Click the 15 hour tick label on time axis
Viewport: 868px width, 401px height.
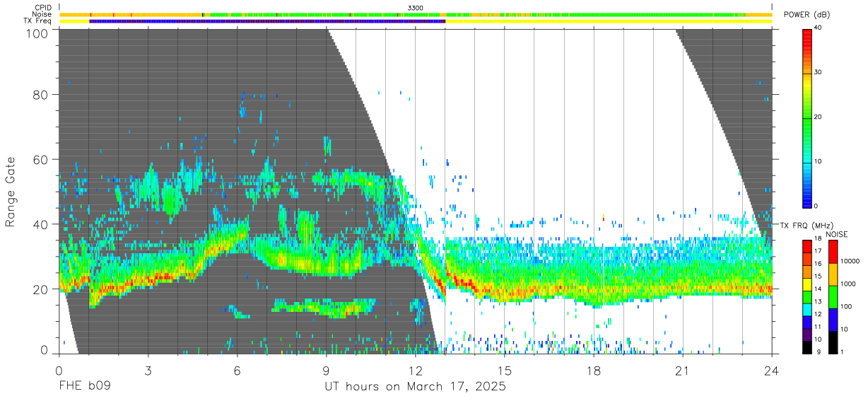(505, 371)
